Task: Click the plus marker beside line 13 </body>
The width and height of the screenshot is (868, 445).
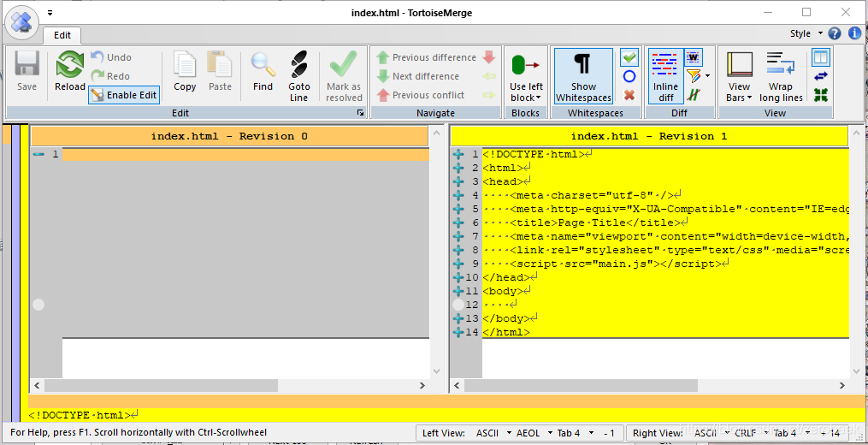Action: tap(458, 318)
